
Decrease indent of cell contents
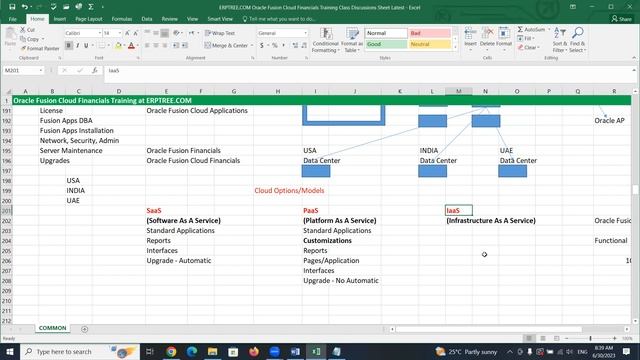tap(176, 45)
